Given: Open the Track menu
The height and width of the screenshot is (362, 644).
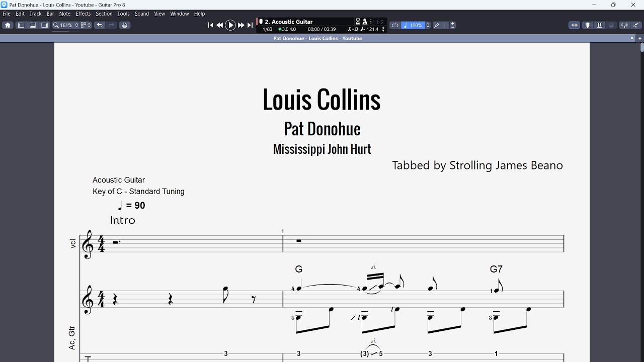Looking at the screenshot, I should 35,14.
